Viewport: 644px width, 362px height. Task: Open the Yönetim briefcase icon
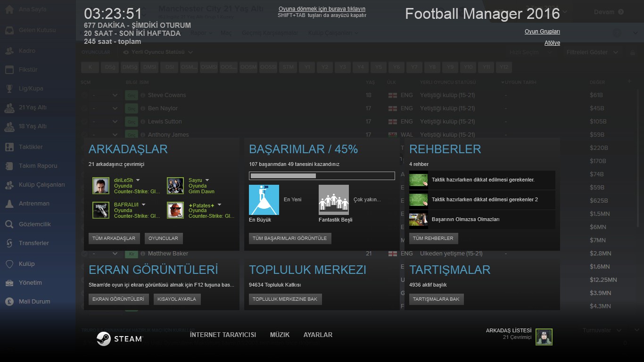(x=9, y=283)
